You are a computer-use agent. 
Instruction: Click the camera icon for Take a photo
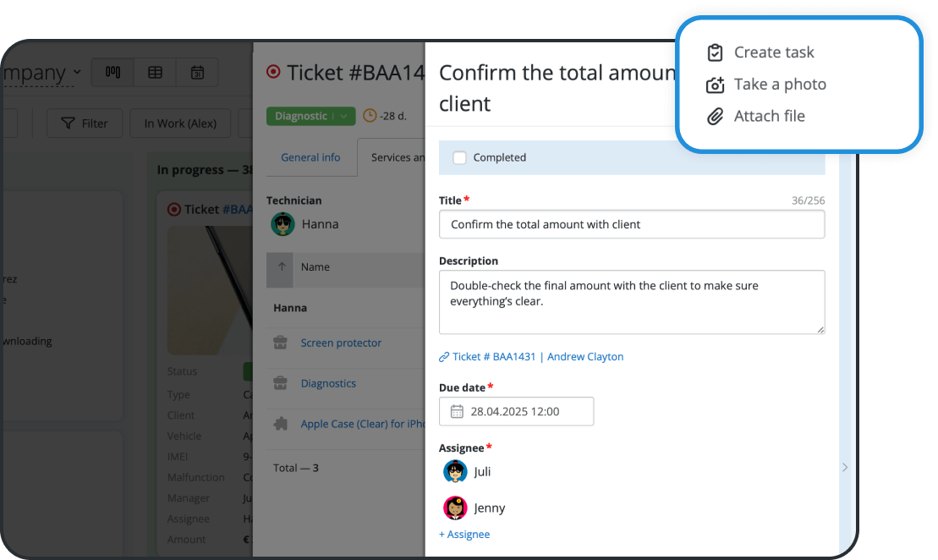tap(715, 85)
